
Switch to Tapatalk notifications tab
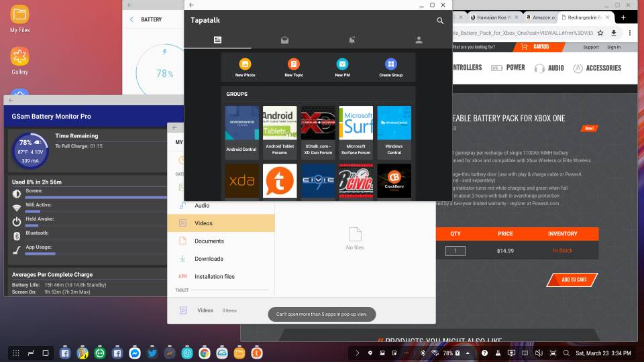[x=352, y=40]
